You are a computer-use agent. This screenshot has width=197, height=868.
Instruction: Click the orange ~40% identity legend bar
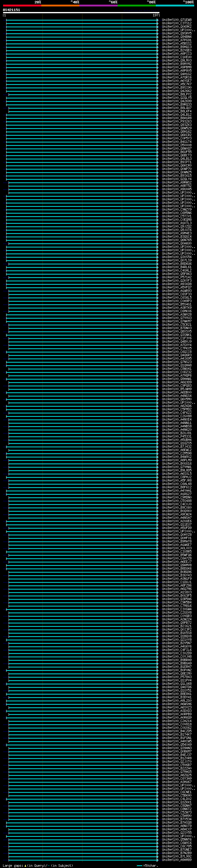click(60, 6)
